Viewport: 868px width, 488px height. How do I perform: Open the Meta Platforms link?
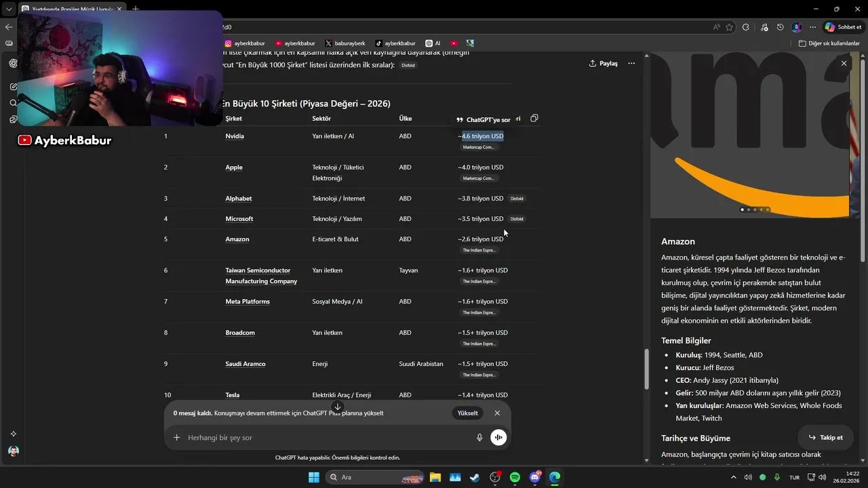click(248, 302)
